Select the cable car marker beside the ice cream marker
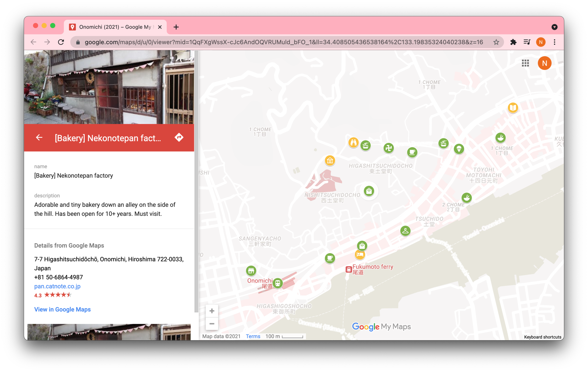 click(x=443, y=143)
